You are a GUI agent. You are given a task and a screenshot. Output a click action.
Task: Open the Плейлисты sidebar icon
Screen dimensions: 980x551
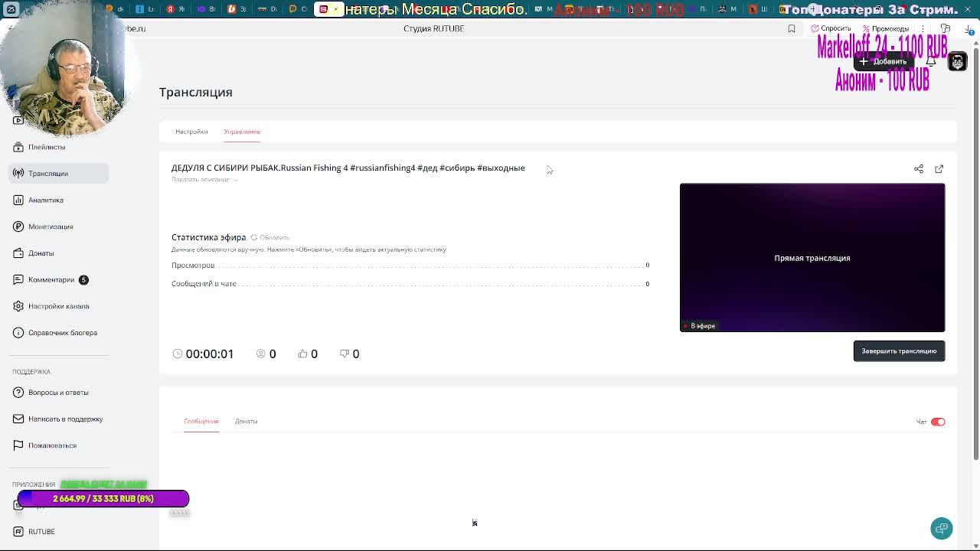point(18,147)
